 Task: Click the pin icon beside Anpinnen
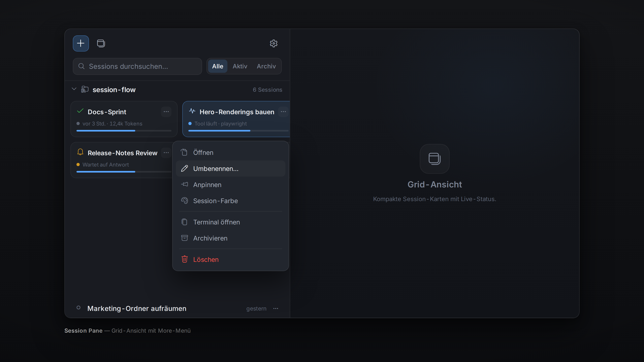click(185, 184)
